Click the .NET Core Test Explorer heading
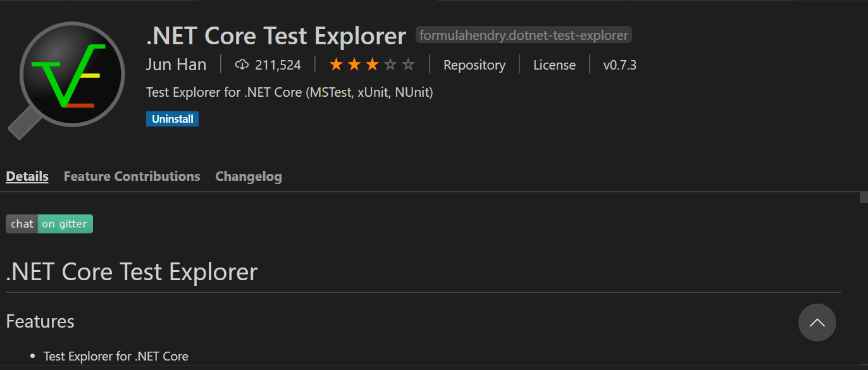The width and height of the screenshot is (868, 370). click(131, 271)
